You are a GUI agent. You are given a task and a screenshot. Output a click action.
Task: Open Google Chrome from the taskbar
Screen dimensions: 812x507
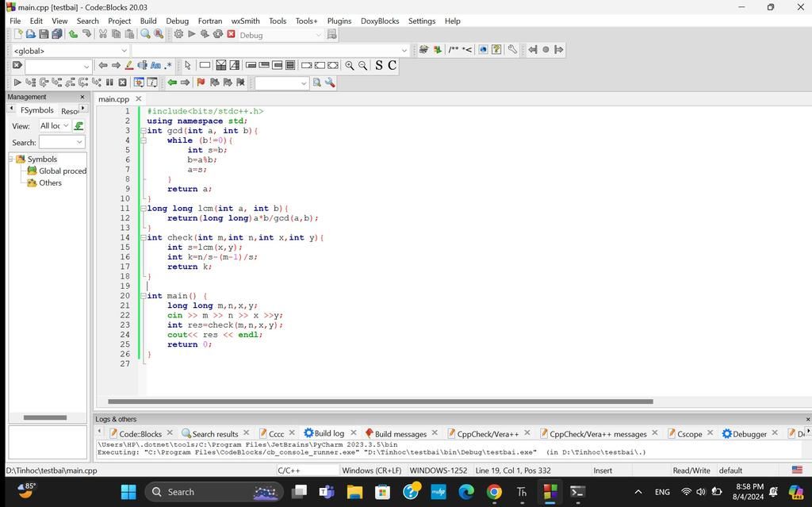click(494, 491)
